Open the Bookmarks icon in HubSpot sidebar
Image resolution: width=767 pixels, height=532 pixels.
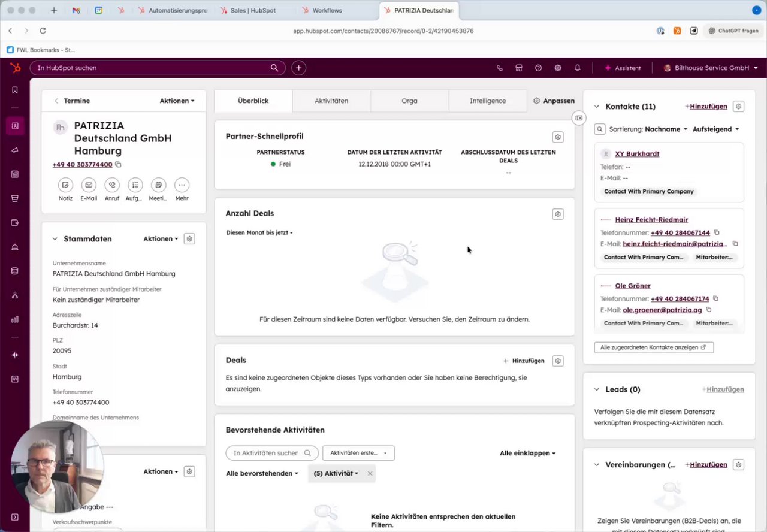tap(15, 90)
